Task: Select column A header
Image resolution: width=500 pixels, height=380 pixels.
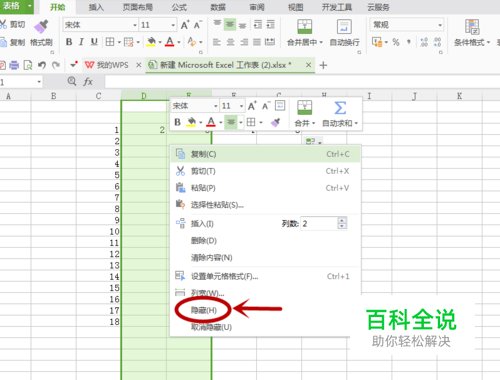Action: (x=8, y=96)
